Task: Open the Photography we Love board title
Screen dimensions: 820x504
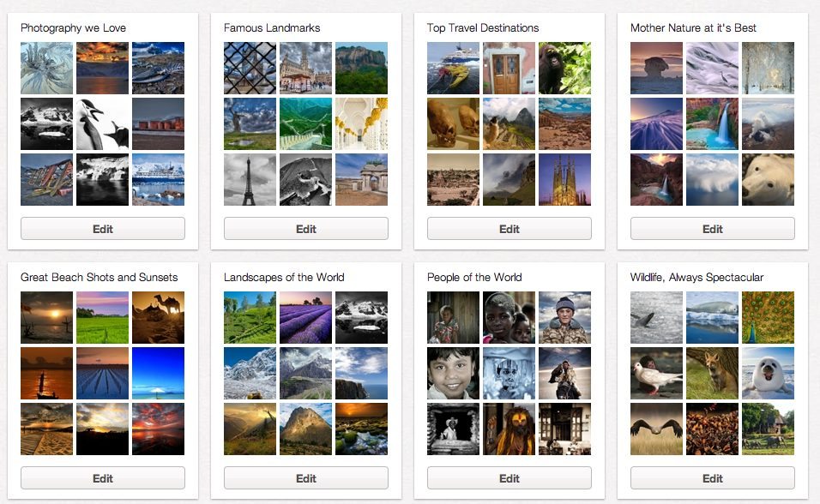Action: (73, 27)
